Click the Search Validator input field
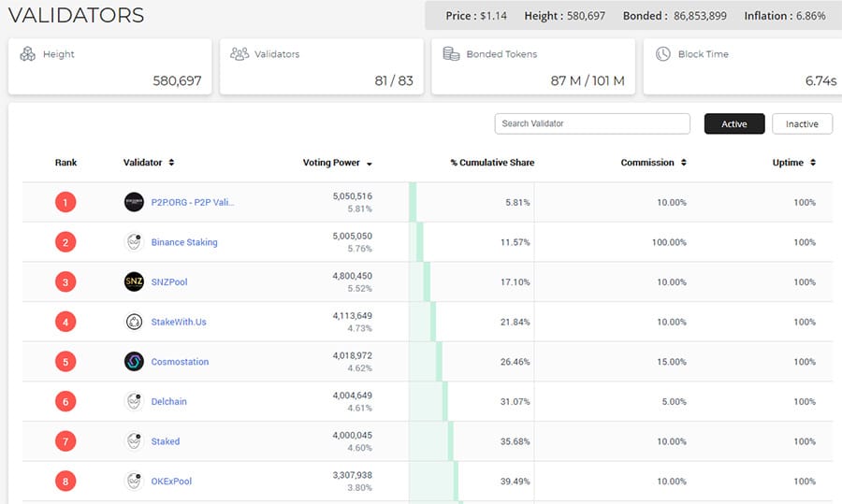Screen dimensions: 842x504 (591, 123)
